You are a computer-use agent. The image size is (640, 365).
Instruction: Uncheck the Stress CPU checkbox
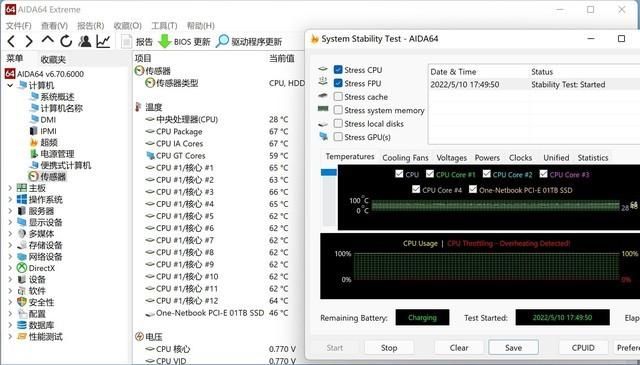point(338,70)
